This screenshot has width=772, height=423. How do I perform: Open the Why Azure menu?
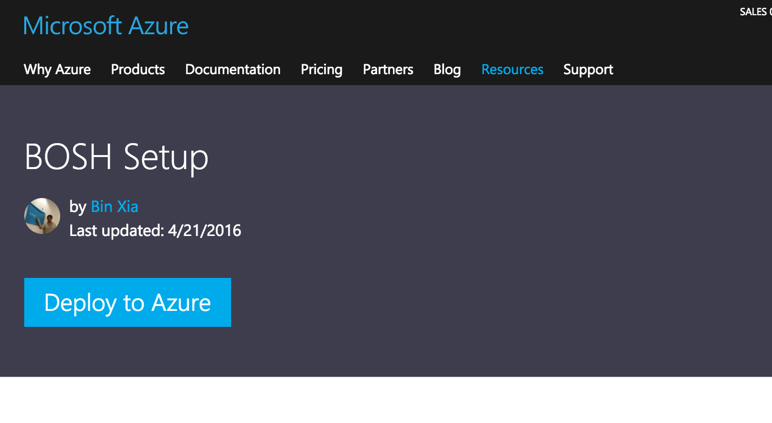point(57,69)
